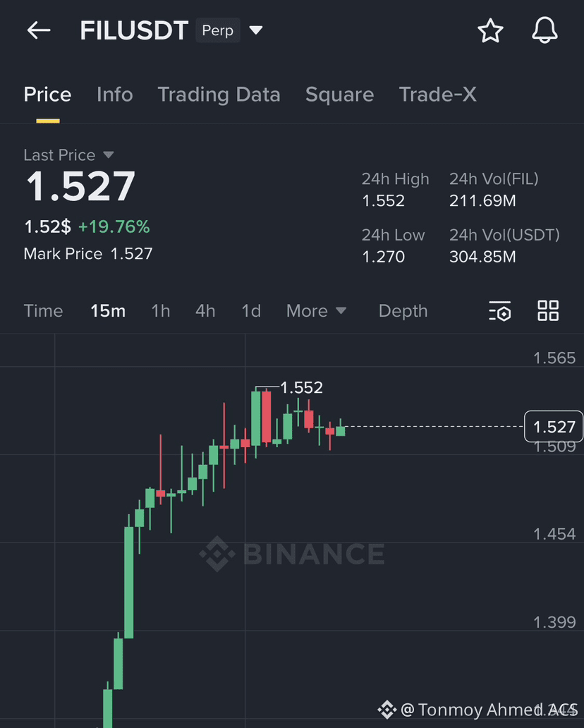Tap the 24h Low value 1.270
This screenshot has height=728, width=584.
pyautogui.click(x=384, y=257)
